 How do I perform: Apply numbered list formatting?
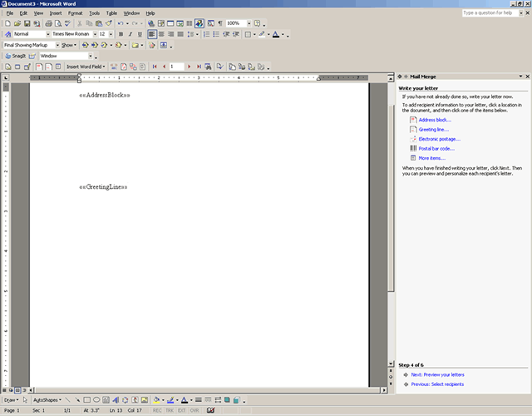tap(206, 34)
